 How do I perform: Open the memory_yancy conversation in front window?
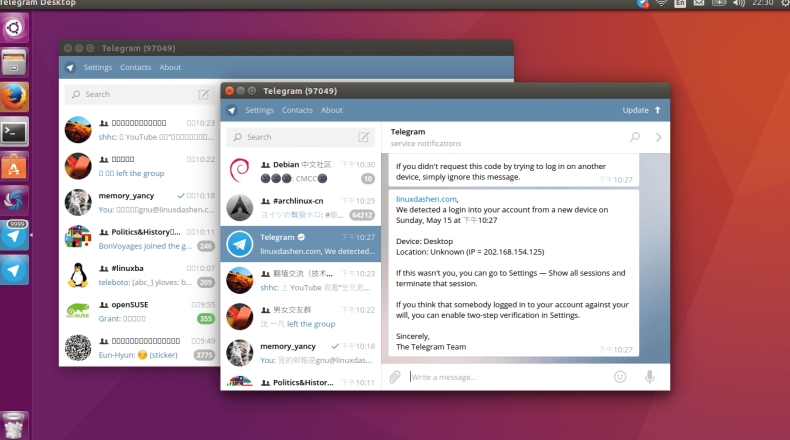[x=300, y=352]
